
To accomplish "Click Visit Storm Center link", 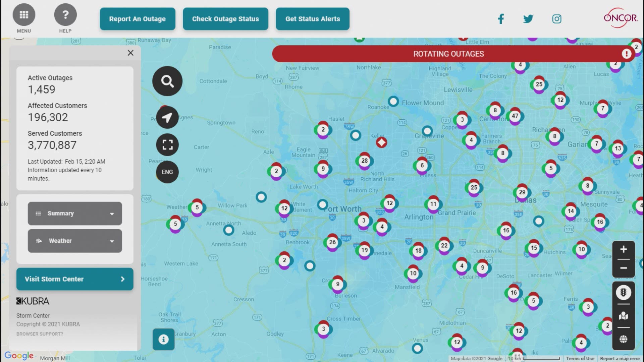I will [74, 279].
